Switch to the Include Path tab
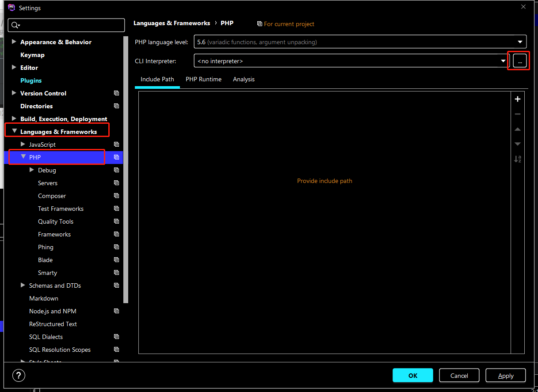This screenshot has width=538, height=392. 157,80
